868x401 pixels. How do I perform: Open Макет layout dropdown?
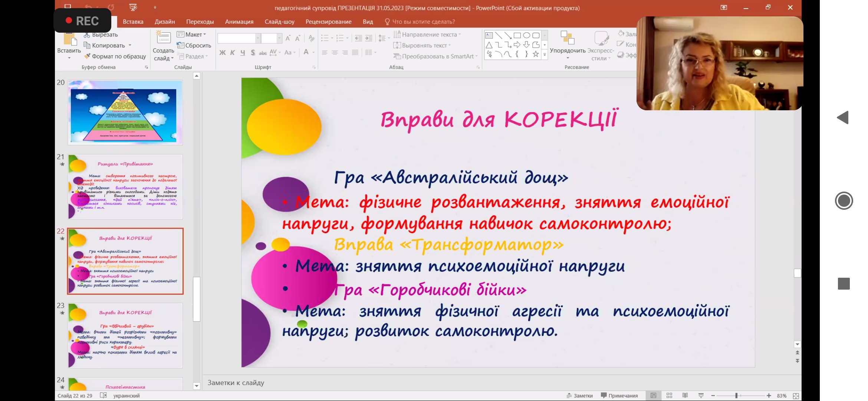[191, 35]
